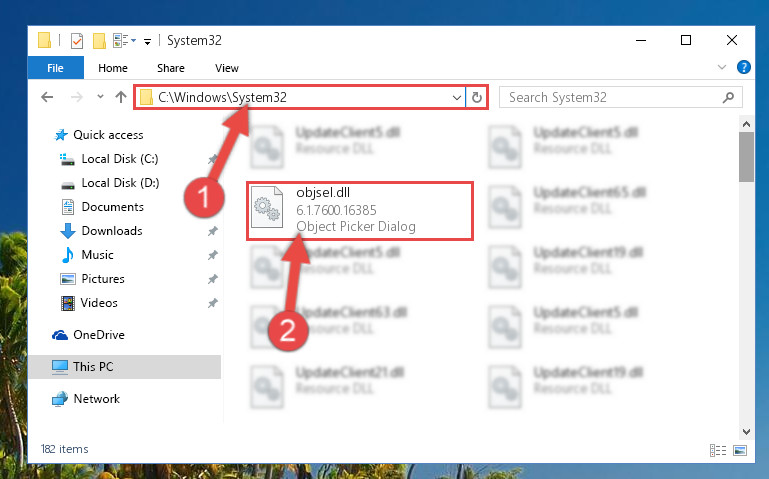Open the Customize Quick Access Toolbar dropdown
Viewport: 769px width, 479px height.
(x=147, y=42)
